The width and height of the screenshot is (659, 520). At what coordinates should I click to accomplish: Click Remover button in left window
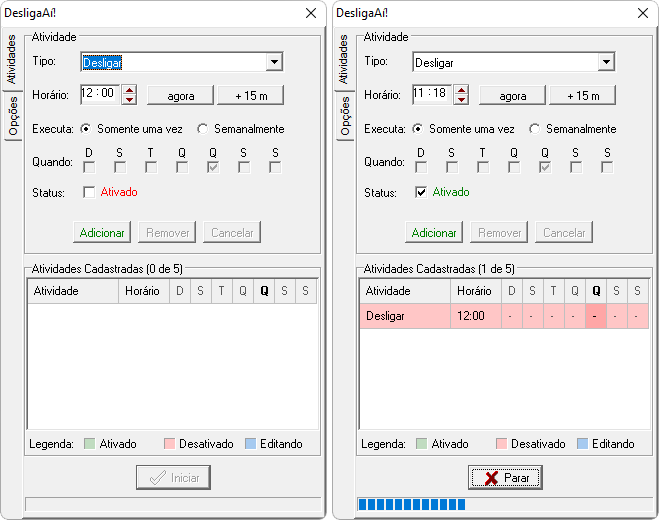167,232
